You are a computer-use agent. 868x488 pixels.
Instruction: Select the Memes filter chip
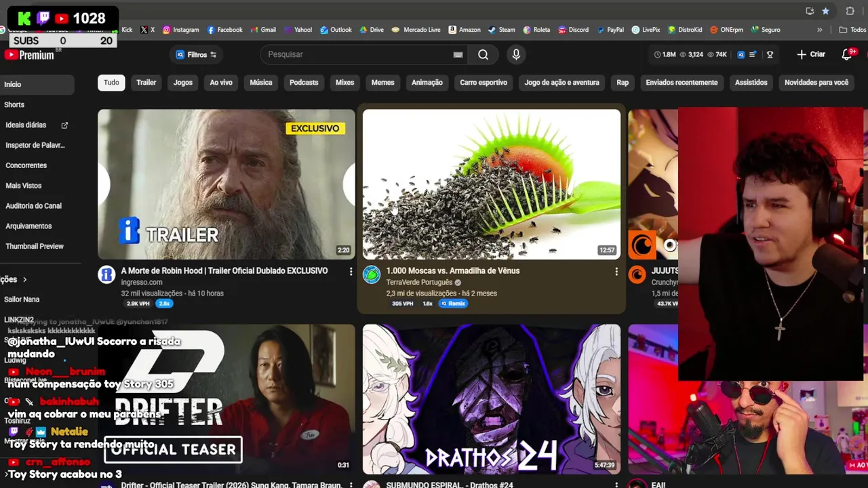(x=382, y=83)
